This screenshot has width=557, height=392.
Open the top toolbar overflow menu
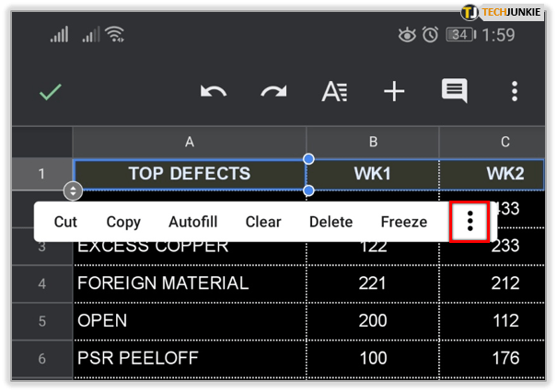tap(515, 92)
